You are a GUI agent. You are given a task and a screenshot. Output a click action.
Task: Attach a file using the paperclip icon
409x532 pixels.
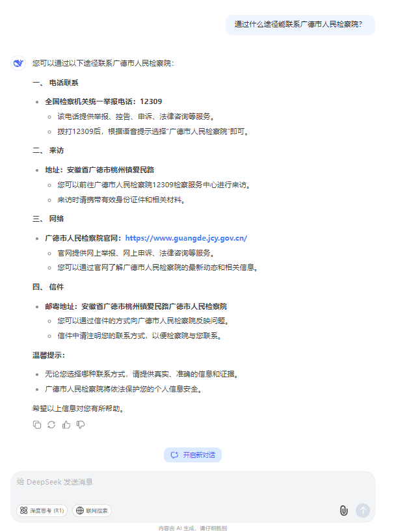(x=343, y=511)
